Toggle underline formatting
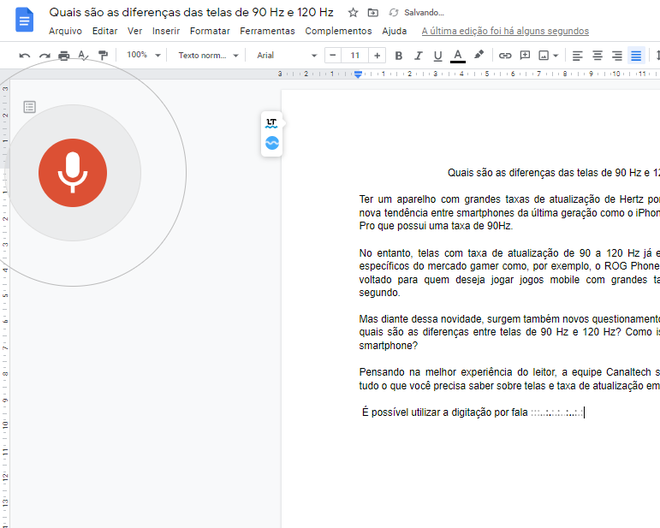 coord(438,56)
